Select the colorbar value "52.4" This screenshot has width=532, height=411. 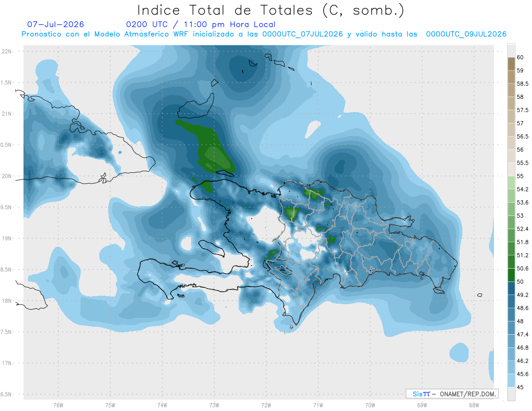click(523, 229)
